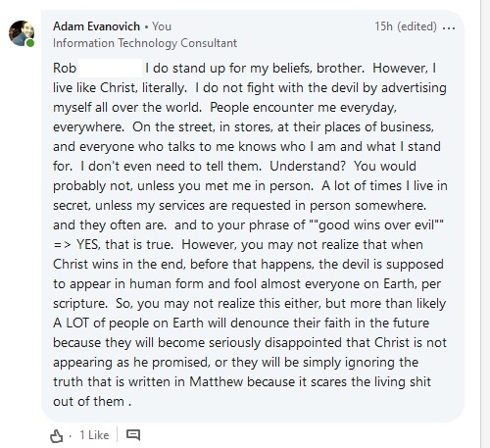This screenshot has height=448, width=490.
Task: Open Adam Evanovich's profile photo
Action: (22, 33)
